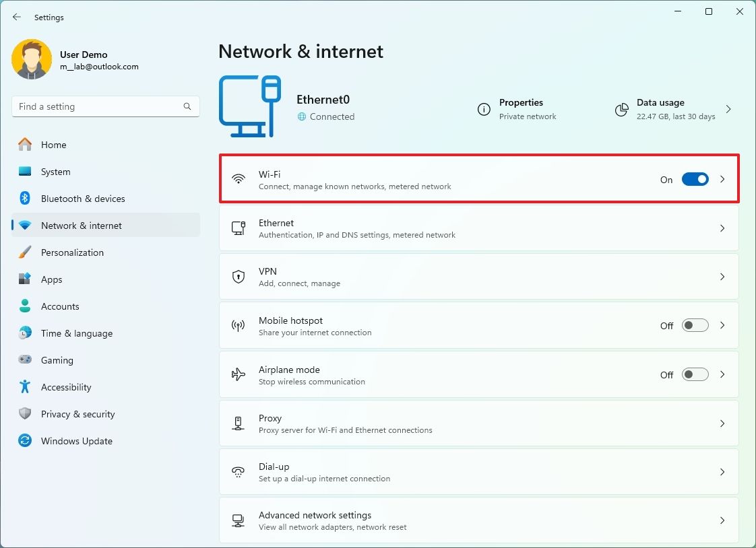Go back using the arrow button
Image resolution: width=756 pixels, height=548 pixels.
click(17, 17)
